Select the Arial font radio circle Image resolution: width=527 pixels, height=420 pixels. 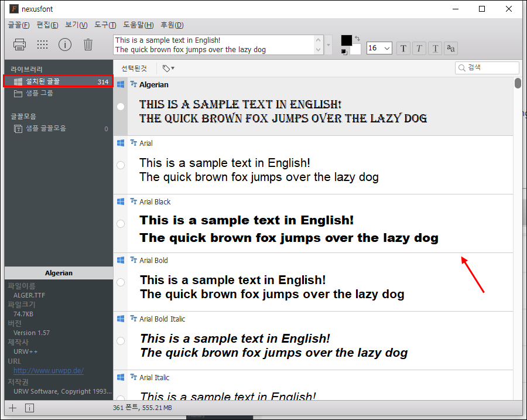coord(120,165)
